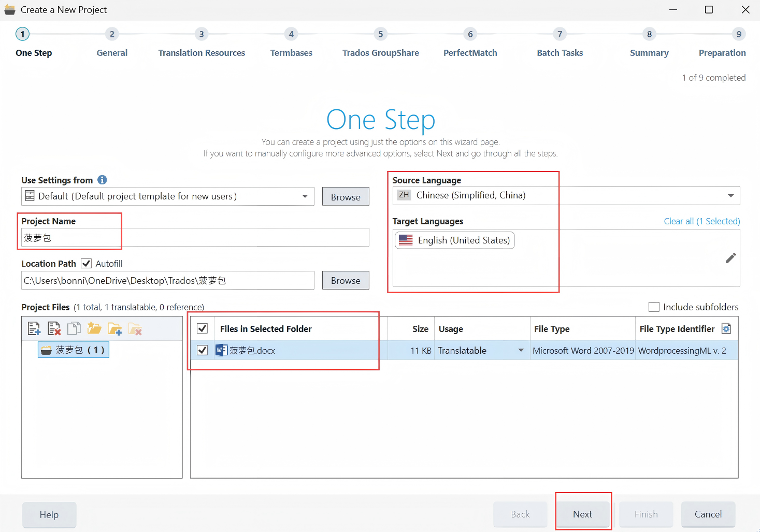Click the English (United States) target language chip

455,240
